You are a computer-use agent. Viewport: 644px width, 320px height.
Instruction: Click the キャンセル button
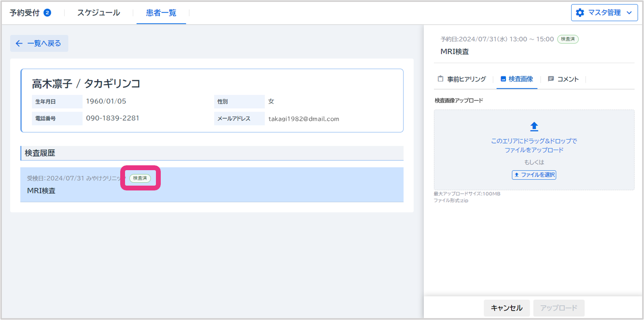(506, 308)
